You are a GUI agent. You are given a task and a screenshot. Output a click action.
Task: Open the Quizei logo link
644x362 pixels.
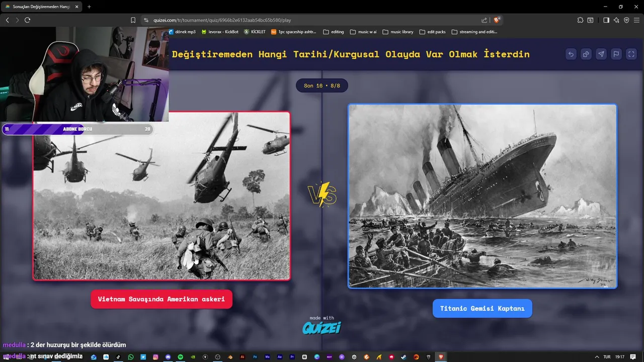click(321, 328)
